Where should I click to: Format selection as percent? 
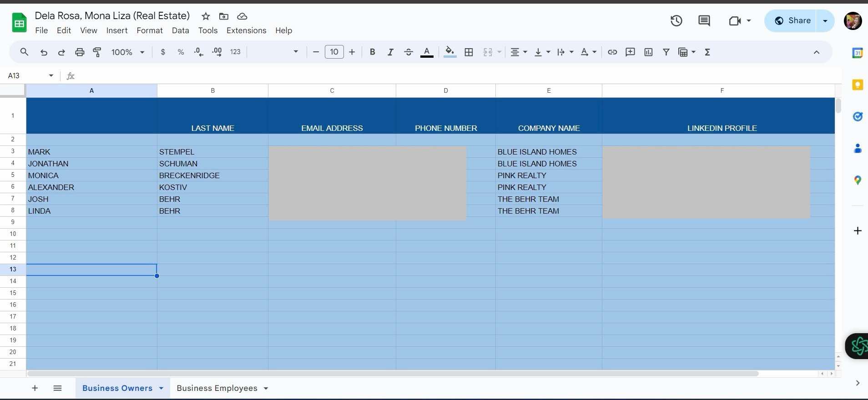coord(181,52)
